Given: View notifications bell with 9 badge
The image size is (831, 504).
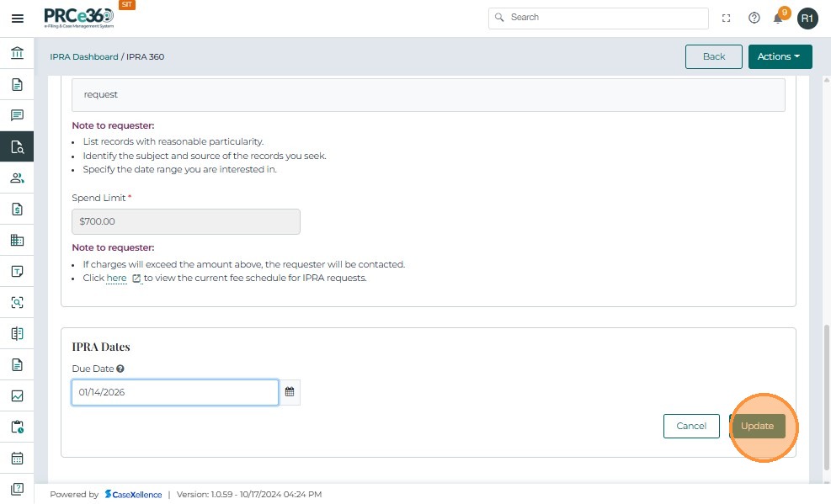Looking at the screenshot, I should [779, 18].
